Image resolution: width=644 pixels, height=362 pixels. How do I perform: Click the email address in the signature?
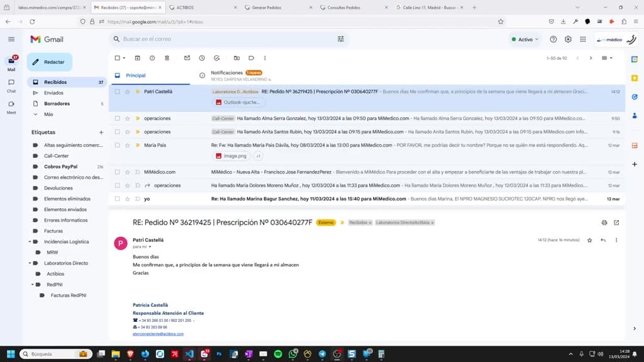tap(158, 334)
